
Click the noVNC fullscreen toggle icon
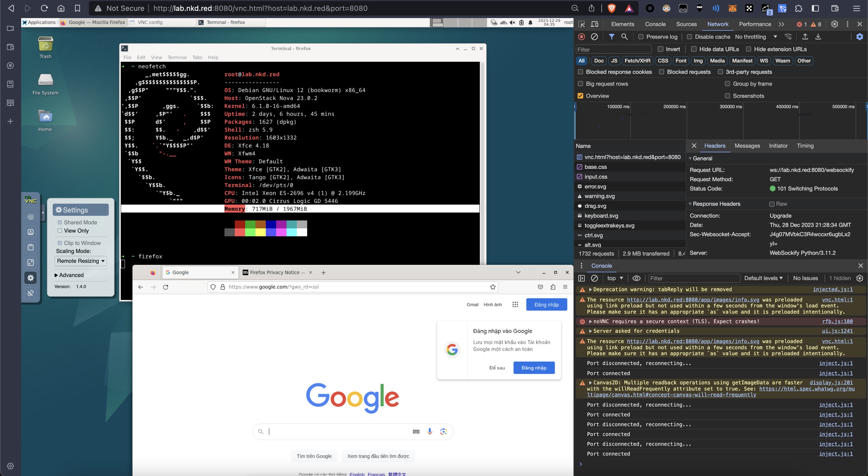tap(31, 263)
